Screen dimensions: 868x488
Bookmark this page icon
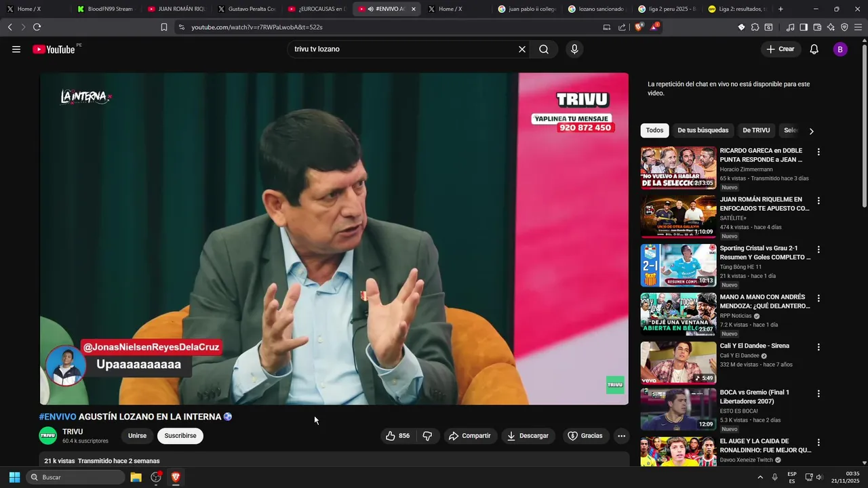pos(164,27)
